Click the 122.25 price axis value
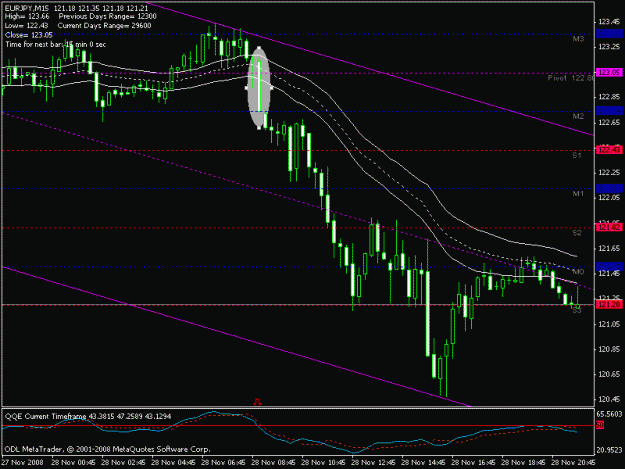The image size is (625, 469). [x=609, y=173]
